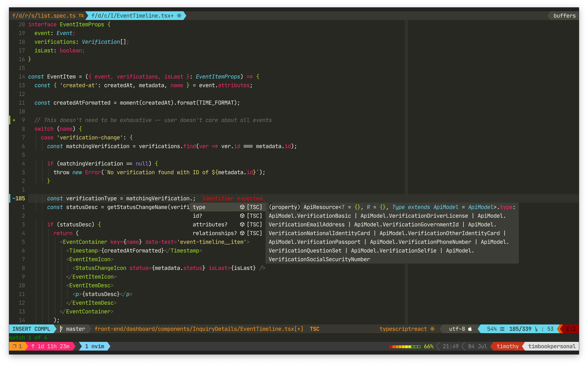Click the INSERT COMPL mode indicator

coord(31,329)
